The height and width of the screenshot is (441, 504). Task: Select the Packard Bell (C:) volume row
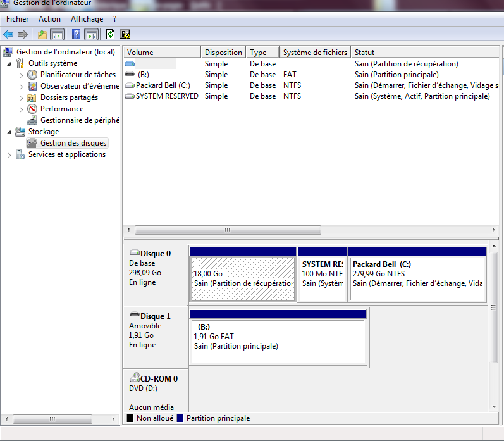(163, 85)
